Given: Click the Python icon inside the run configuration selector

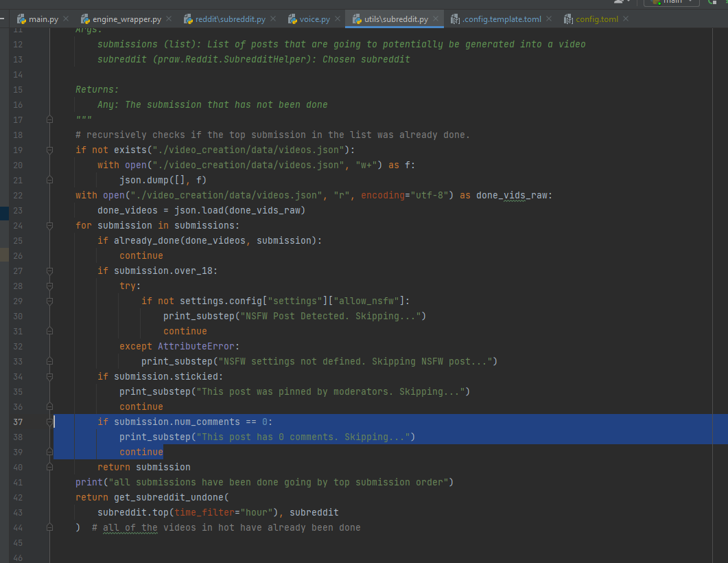Looking at the screenshot, I should pos(655,3).
